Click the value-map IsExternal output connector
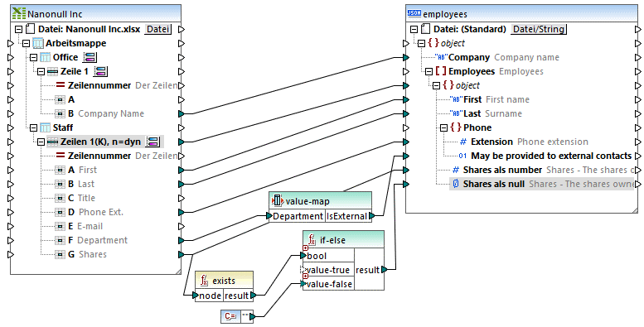 pos(371,216)
